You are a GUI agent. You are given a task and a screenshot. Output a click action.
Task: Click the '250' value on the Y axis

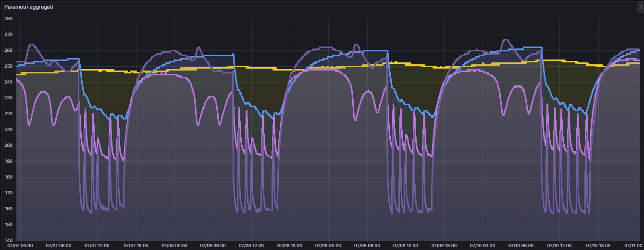click(x=8, y=66)
